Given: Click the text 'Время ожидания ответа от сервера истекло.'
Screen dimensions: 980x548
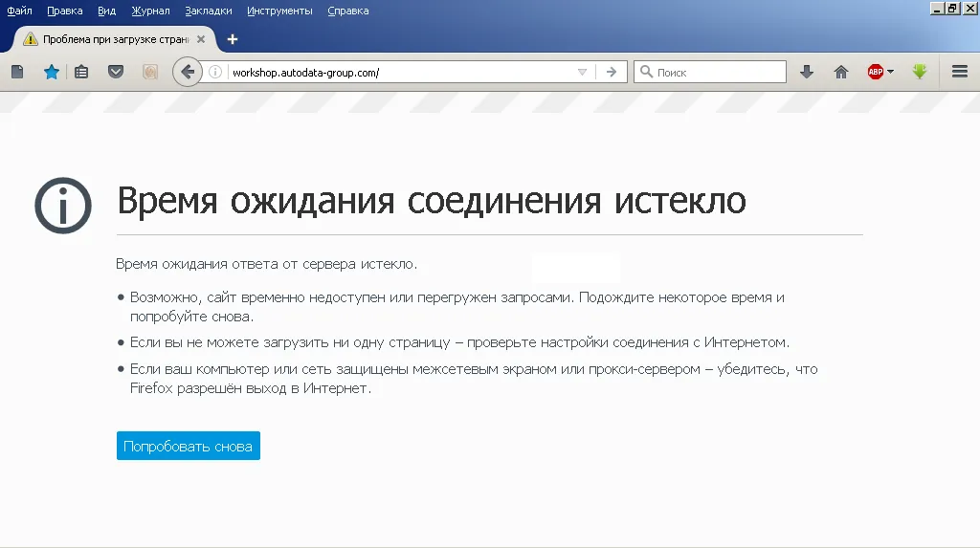Looking at the screenshot, I should [266, 264].
